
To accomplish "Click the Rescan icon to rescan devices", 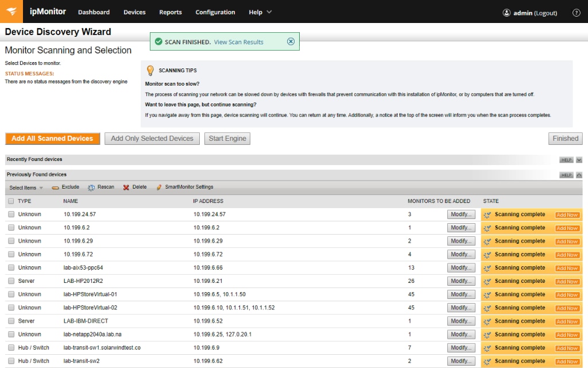I will (91, 187).
